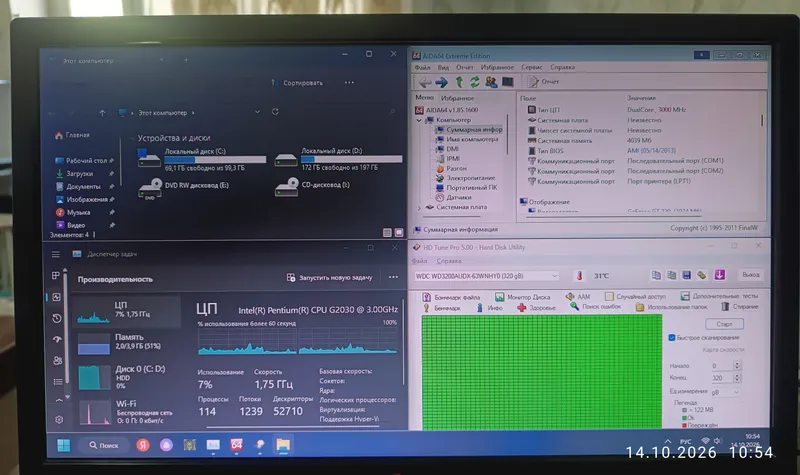Click the save floppy icon in HD Tune
Image resolution: width=800 pixels, height=475 pixels.
(687, 276)
